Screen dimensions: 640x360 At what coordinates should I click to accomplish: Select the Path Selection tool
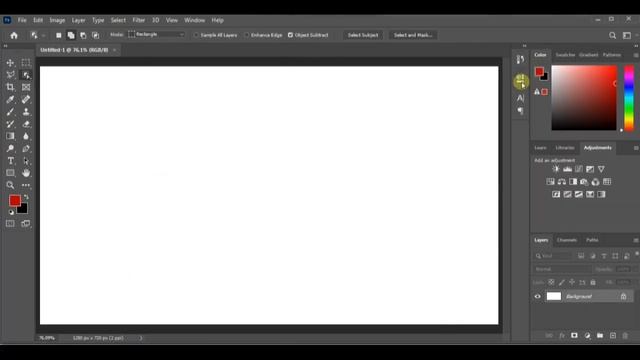pyautogui.click(x=26, y=161)
